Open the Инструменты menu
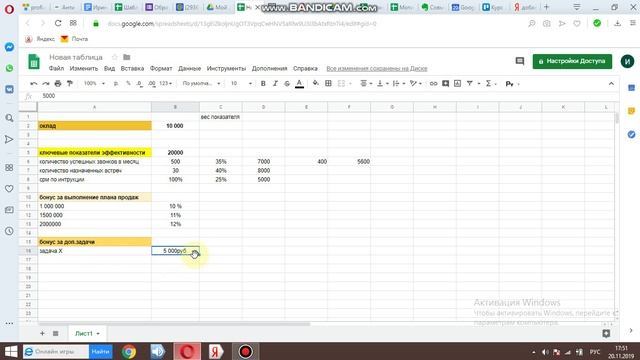The image size is (640, 360). point(226,69)
